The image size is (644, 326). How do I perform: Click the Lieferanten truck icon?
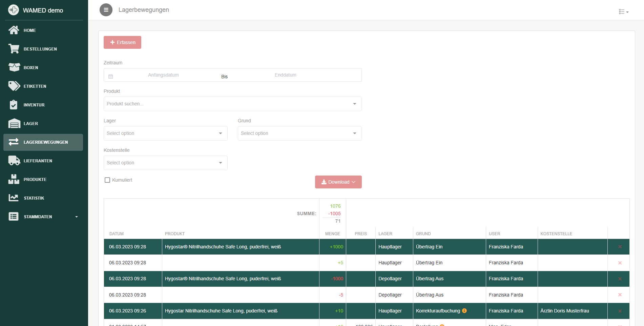click(14, 161)
